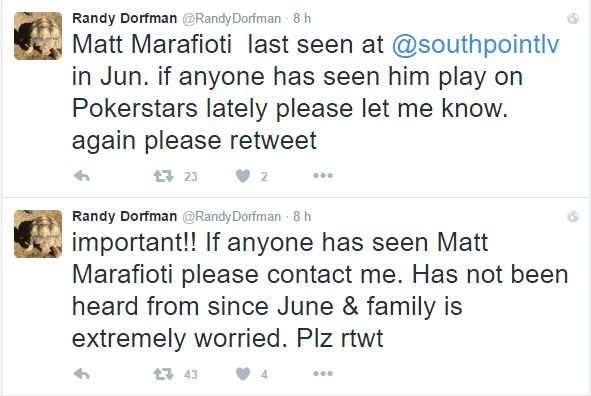This screenshot has height=396, width=591.
Task: Click the retweet count 23
Action: click(191, 176)
